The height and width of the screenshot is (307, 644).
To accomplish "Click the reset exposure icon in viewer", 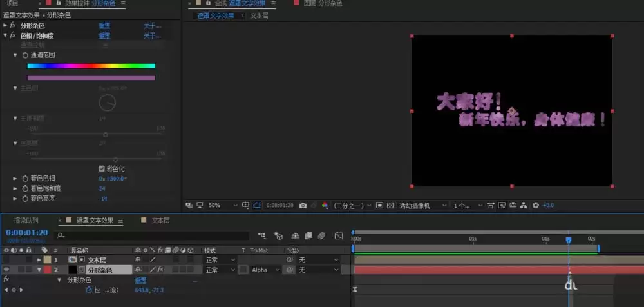I will tap(536, 205).
